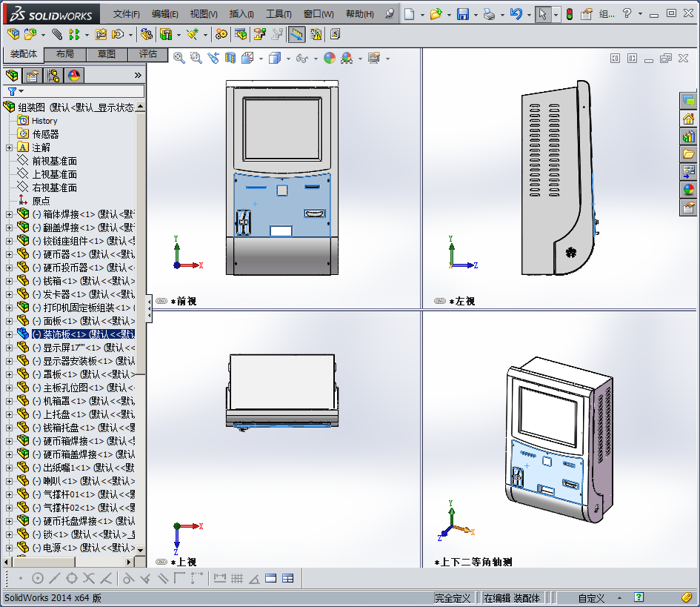Screen dimensions: 700x607
Task: Click the Rebuild traffic light icon
Action: click(x=570, y=14)
